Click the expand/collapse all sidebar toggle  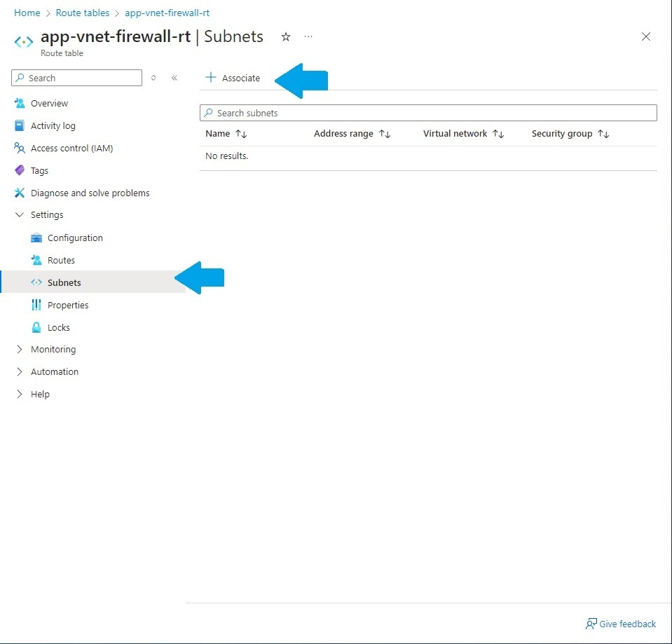(x=153, y=78)
